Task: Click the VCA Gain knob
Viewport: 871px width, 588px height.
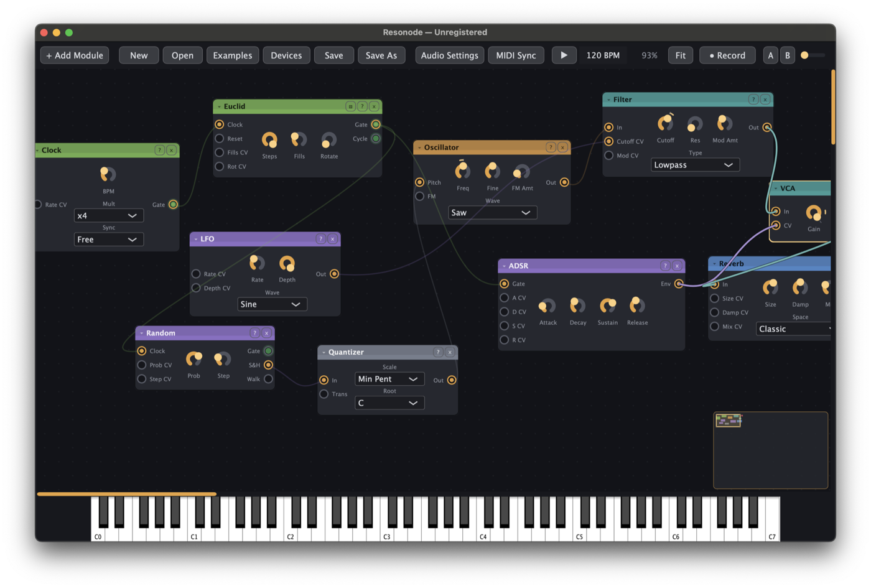Action: [814, 213]
